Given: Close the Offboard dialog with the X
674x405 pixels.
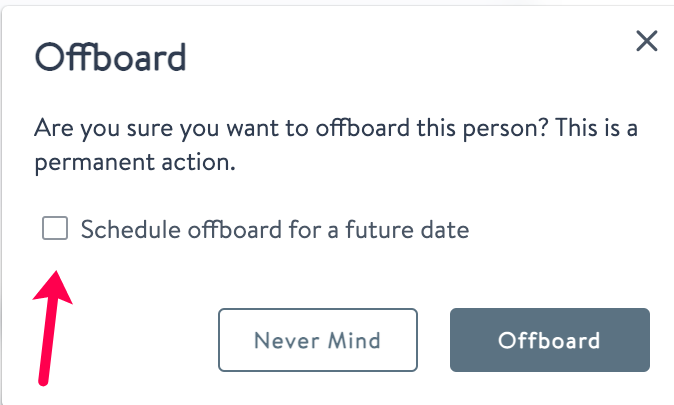Looking at the screenshot, I should point(647,41).
